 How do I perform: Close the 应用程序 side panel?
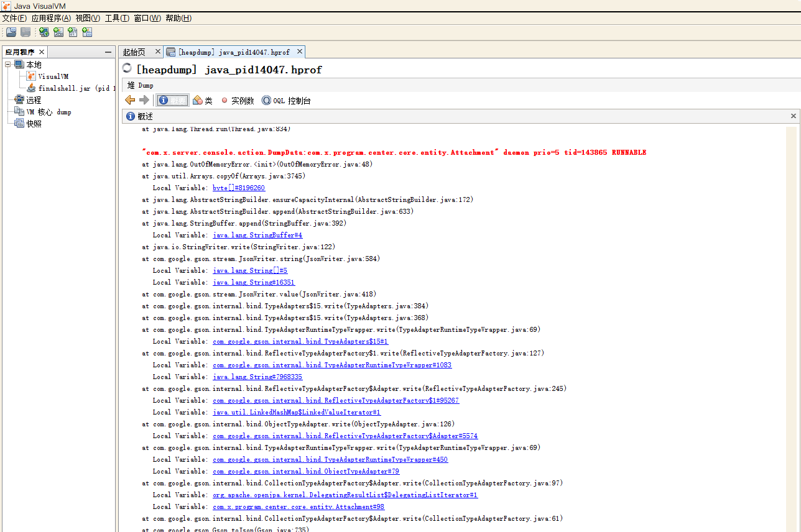click(42, 52)
